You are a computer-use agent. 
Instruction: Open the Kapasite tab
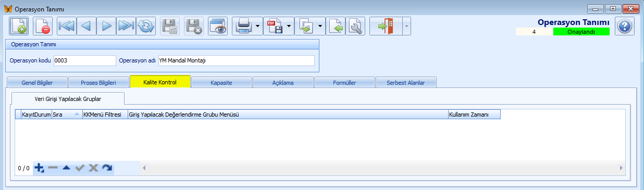[221, 82]
